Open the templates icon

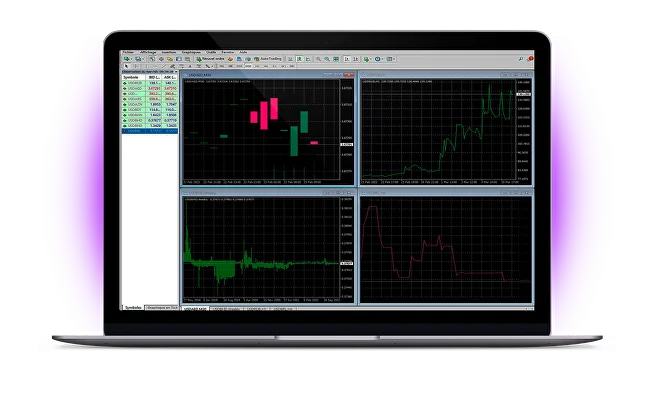point(389,59)
